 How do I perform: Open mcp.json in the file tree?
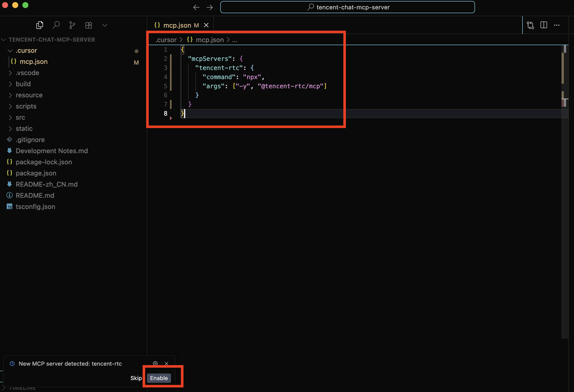[x=34, y=62]
